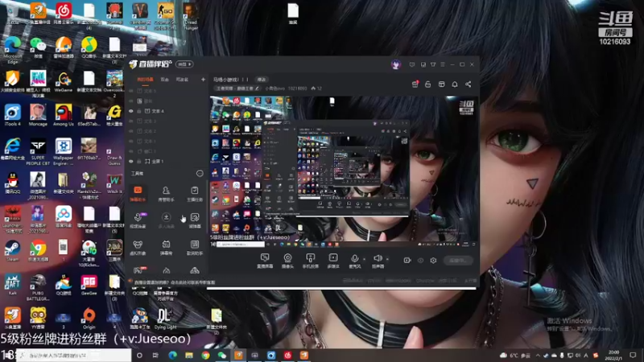Open Microsoft Edge from the taskbar
This screenshot has height=362, width=644.
click(x=172, y=355)
